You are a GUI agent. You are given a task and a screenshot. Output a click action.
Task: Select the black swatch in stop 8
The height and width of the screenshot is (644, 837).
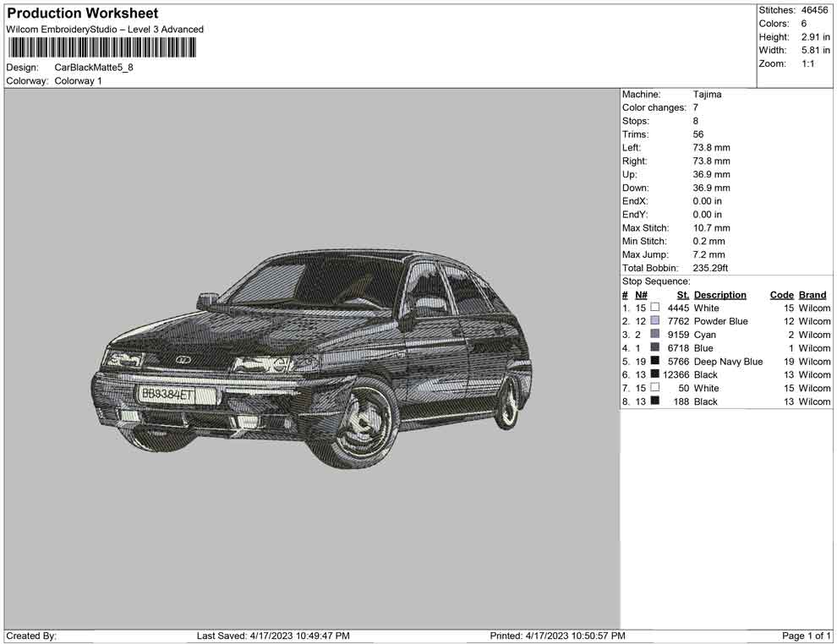(655, 401)
